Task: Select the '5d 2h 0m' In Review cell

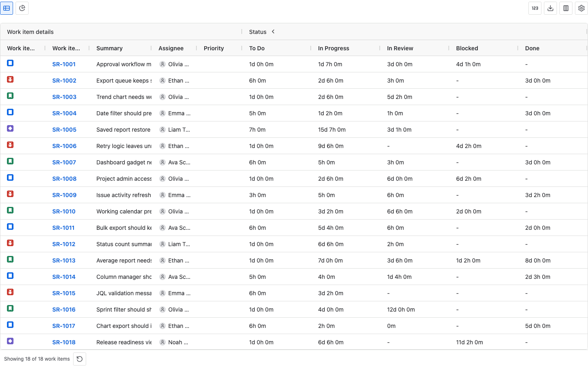Action: 400,97
